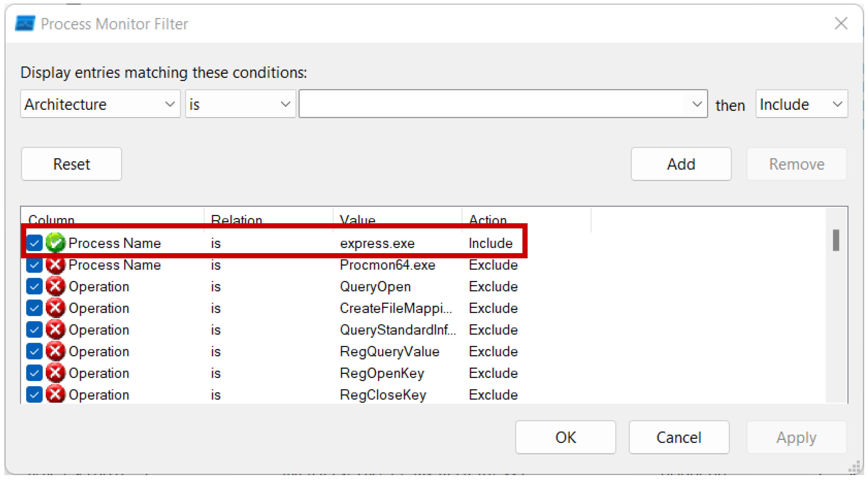Click exclude icon beside RegOpenKey rule
Screen dimensions: 868x480
[55, 373]
